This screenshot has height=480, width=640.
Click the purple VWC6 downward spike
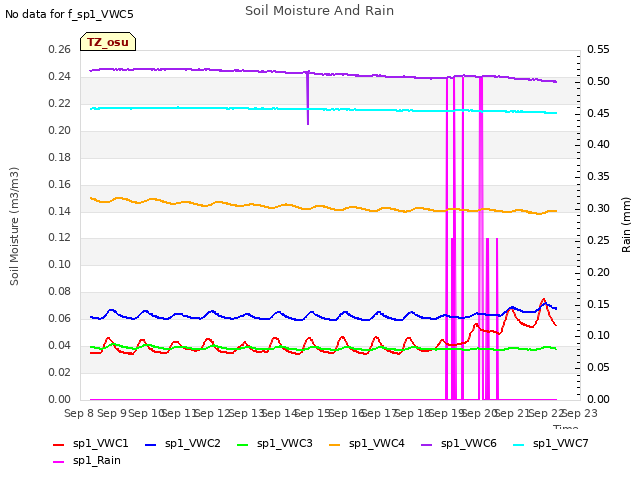click(308, 100)
